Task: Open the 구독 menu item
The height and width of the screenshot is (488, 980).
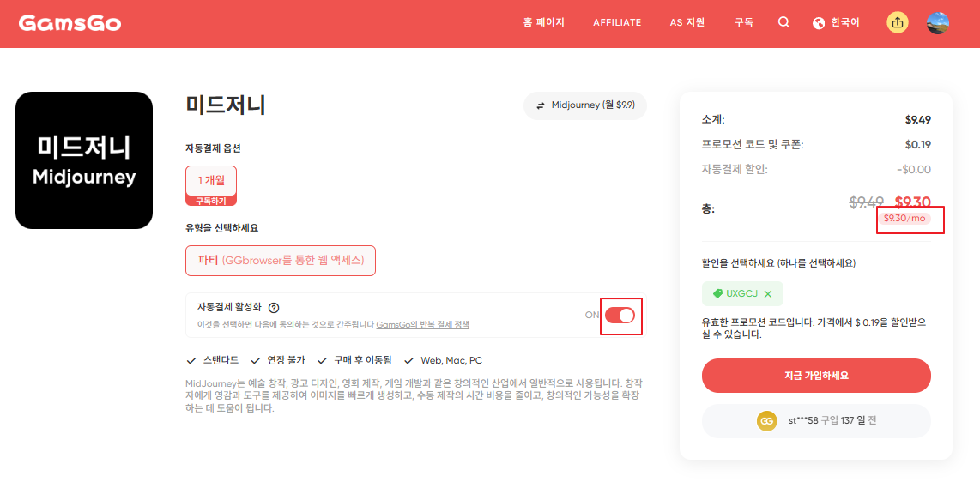Action: click(x=744, y=22)
